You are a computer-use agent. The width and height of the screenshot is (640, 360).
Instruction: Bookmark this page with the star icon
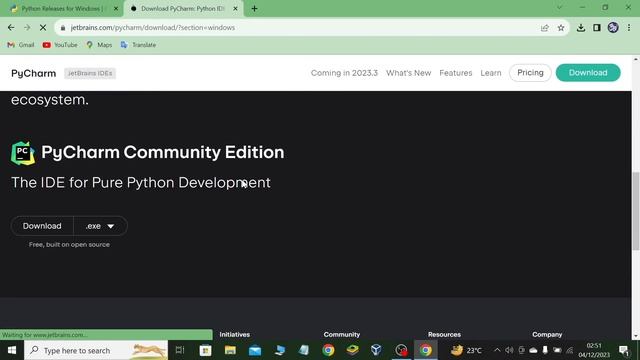561,28
